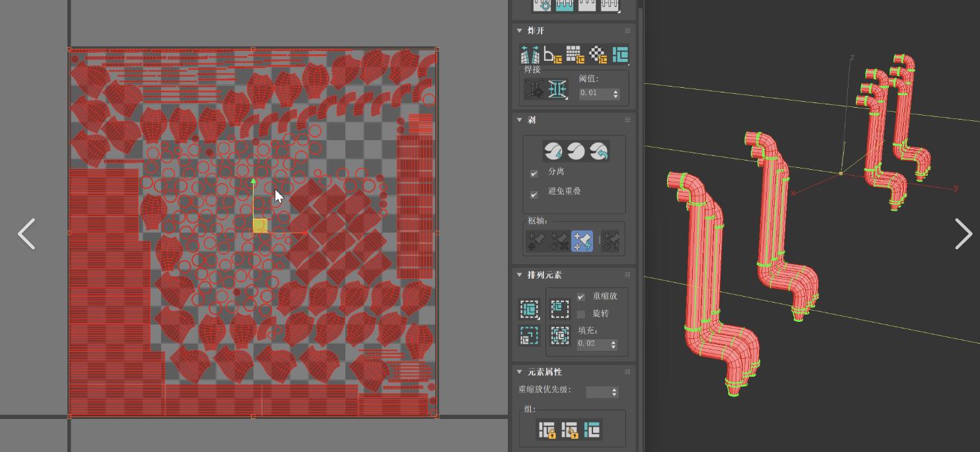Click the Break icon in the 炸开 rollout

(530, 54)
